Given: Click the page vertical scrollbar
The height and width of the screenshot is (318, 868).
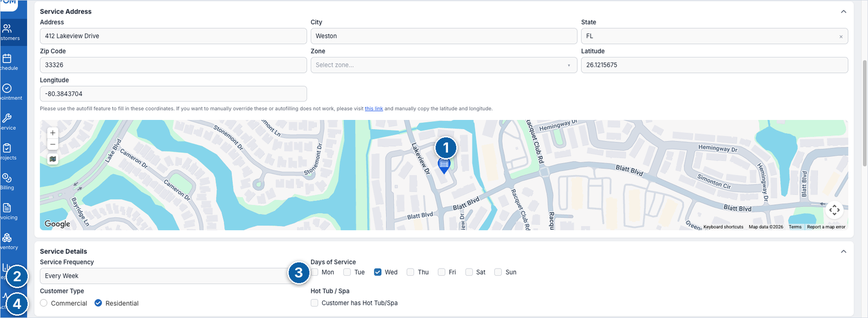Looking at the screenshot, I should point(865,113).
